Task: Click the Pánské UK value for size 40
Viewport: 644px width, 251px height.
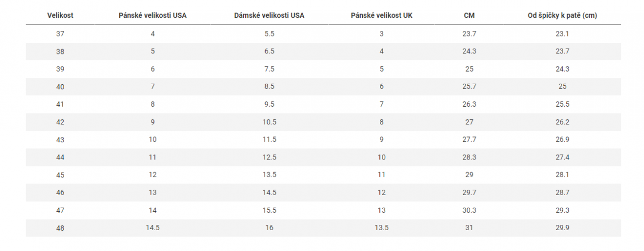Action: [x=381, y=87]
